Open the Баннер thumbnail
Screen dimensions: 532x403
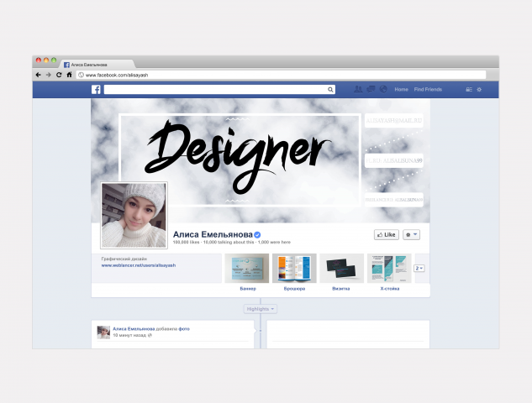(x=247, y=268)
